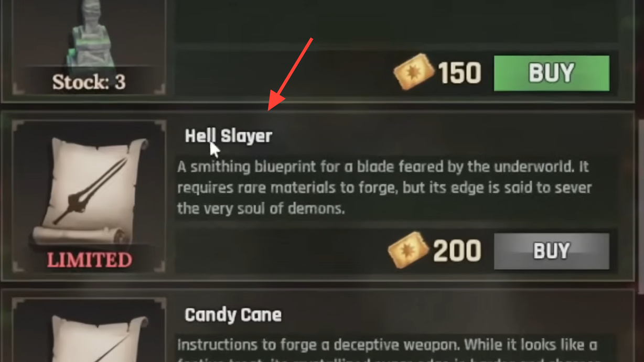The image size is (644, 362).
Task: Click the 200 price number
Action: click(x=457, y=251)
